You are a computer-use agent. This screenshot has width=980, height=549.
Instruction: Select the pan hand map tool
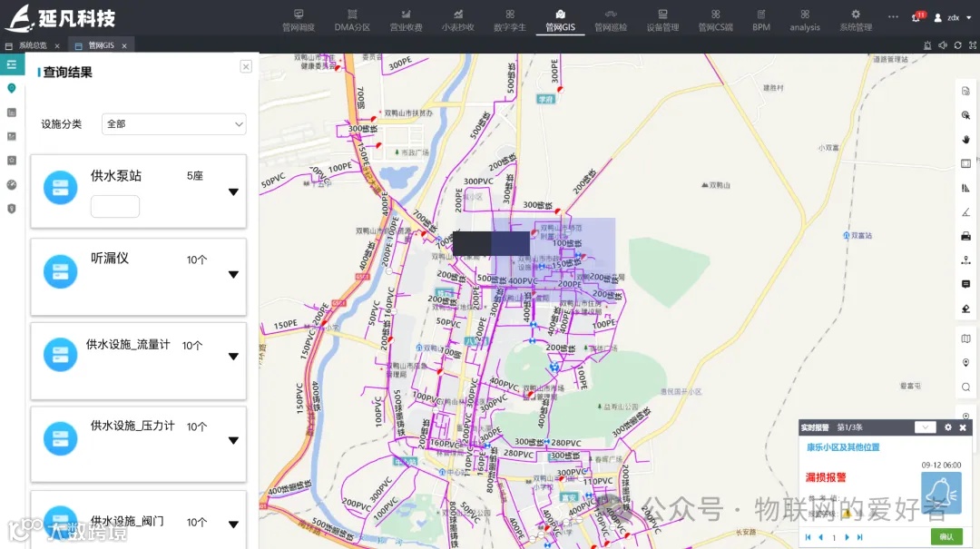pos(965,140)
